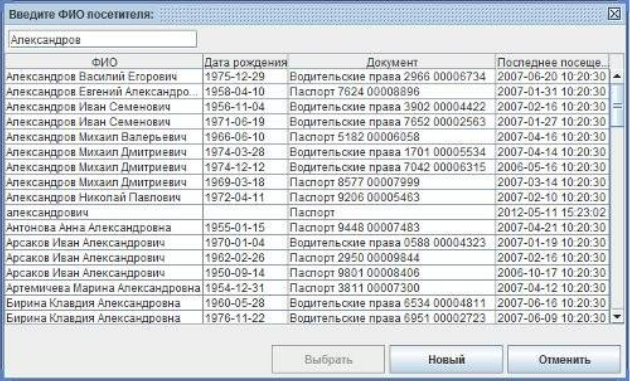Sort by Последнее посещение column header
The width and height of the screenshot is (630, 381).
tap(552, 62)
